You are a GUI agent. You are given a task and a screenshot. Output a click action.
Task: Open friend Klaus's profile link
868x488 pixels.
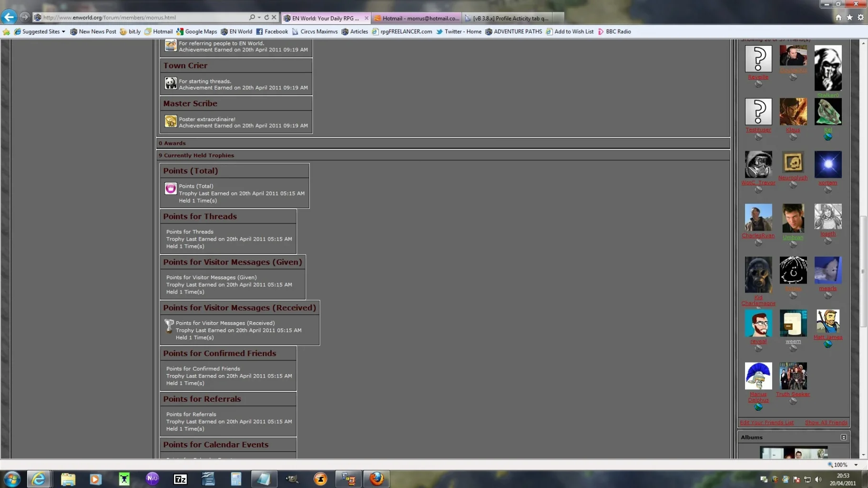tap(793, 130)
